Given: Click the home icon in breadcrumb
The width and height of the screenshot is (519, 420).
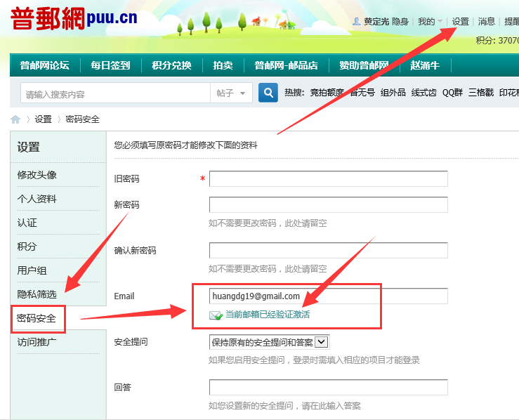Looking at the screenshot, I should (x=15, y=119).
